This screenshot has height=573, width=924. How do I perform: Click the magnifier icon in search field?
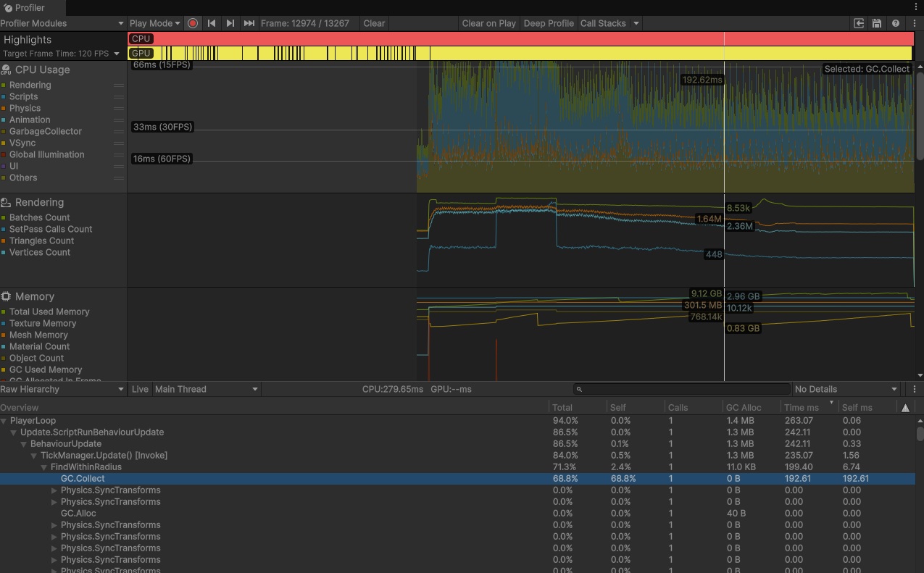(x=579, y=389)
